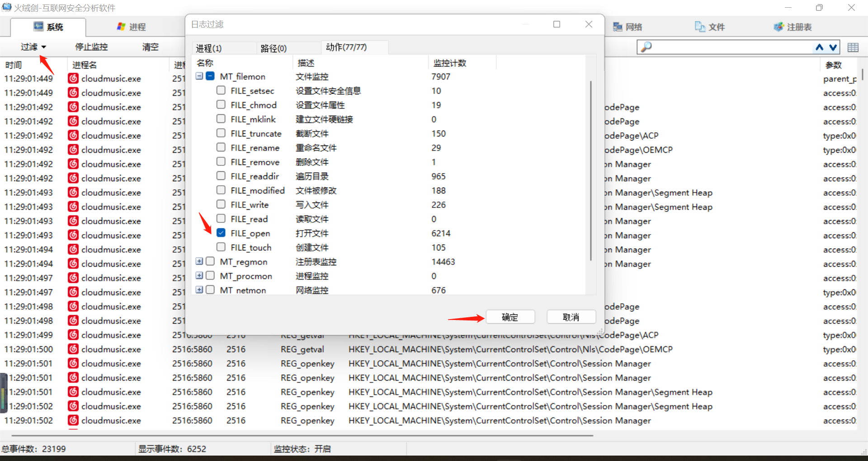Click the Registry tab icon
This screenshot has height=461, width=868.
[x=778, y=27]
